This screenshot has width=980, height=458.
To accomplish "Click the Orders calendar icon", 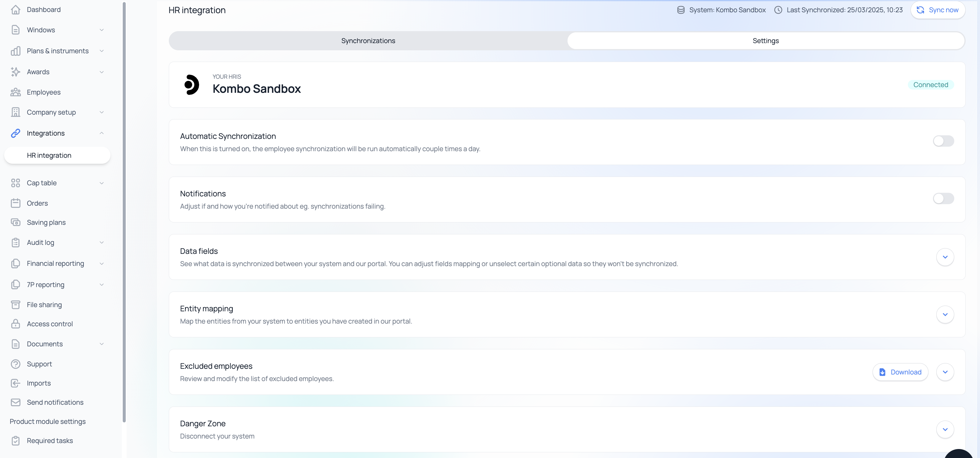I will coord(16,203).
